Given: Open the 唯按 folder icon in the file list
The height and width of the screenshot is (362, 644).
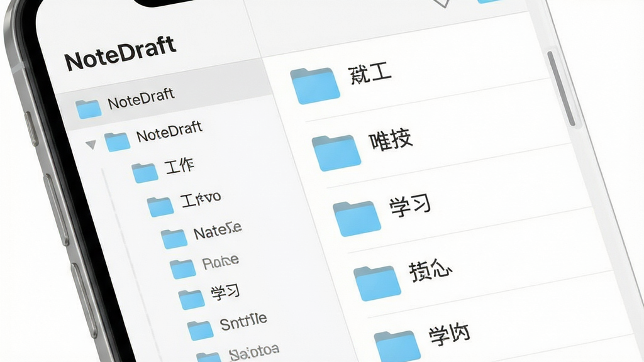Looking at the screenshot, I should coord(336,153).
